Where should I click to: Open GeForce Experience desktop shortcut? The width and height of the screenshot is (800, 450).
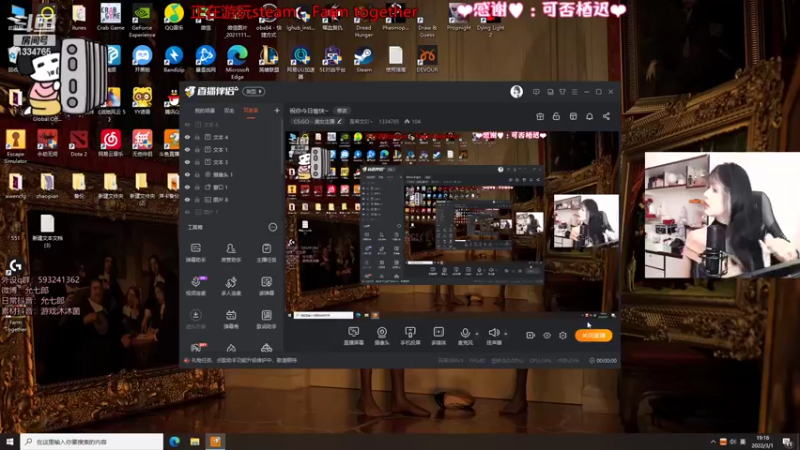tap(142, 20)
